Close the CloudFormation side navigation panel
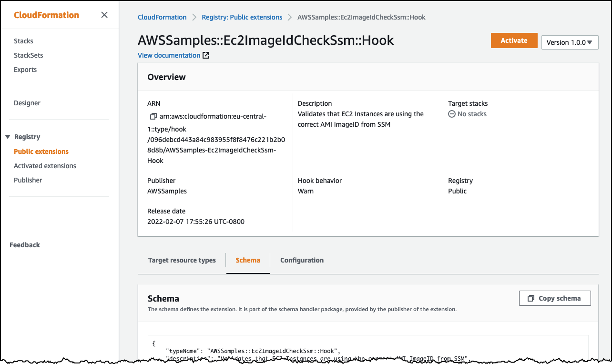The image size is (612, 364). [104, 15]
